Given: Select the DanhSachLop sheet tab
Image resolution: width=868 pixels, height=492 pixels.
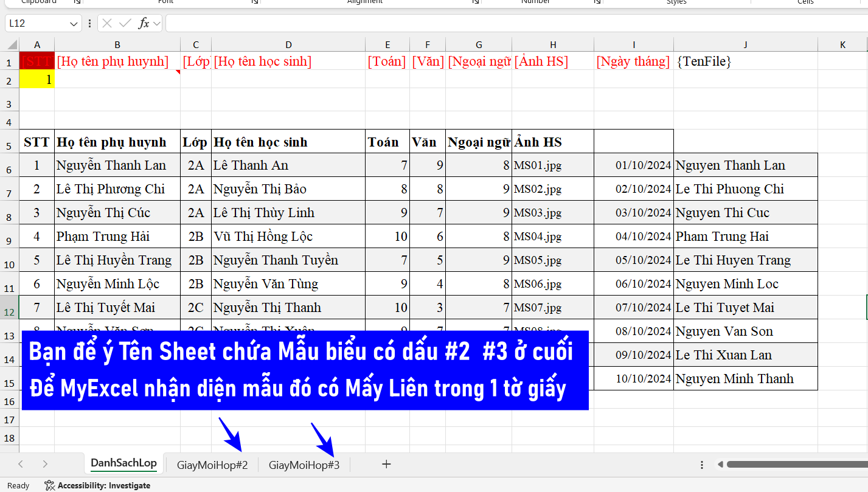Looking at the screenshot, I should pos(123,463).
